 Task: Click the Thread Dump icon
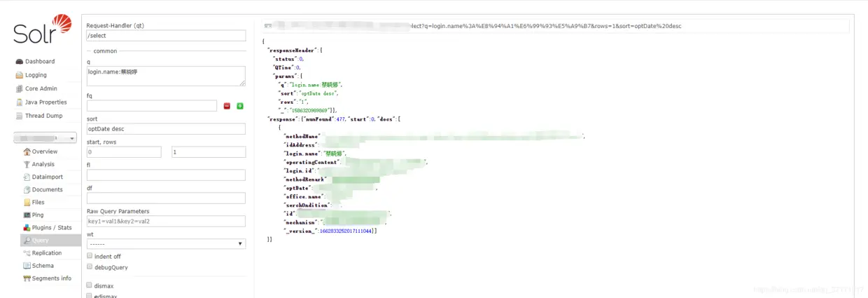click(20, 116)
